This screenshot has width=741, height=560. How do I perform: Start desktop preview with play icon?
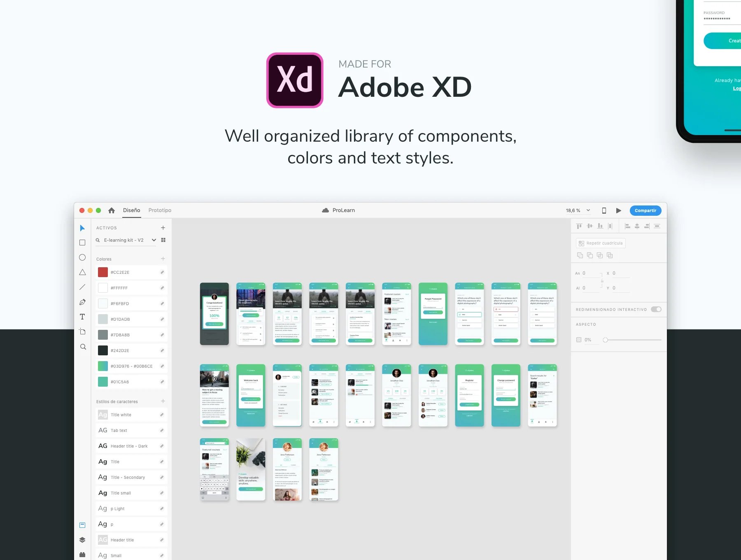coord(618,210)
